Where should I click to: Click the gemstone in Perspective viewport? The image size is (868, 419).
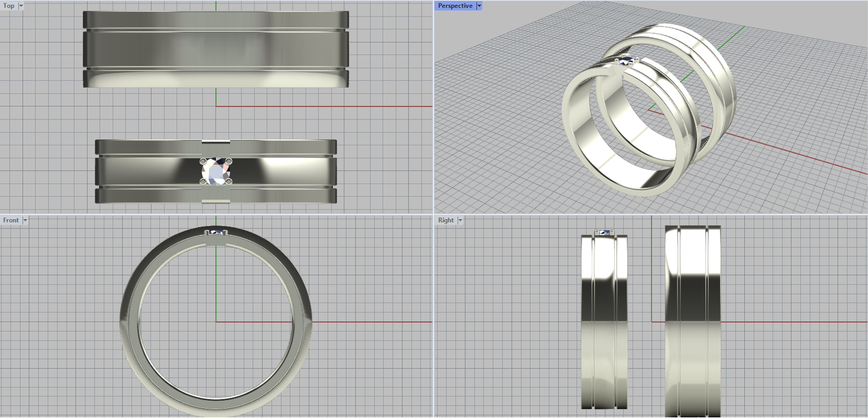(x=627, y=61)
